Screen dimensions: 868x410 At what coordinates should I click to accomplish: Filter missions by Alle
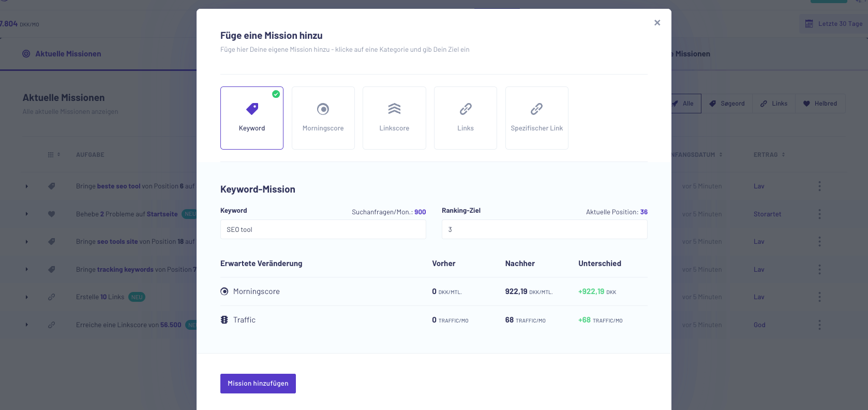[686, 104]
